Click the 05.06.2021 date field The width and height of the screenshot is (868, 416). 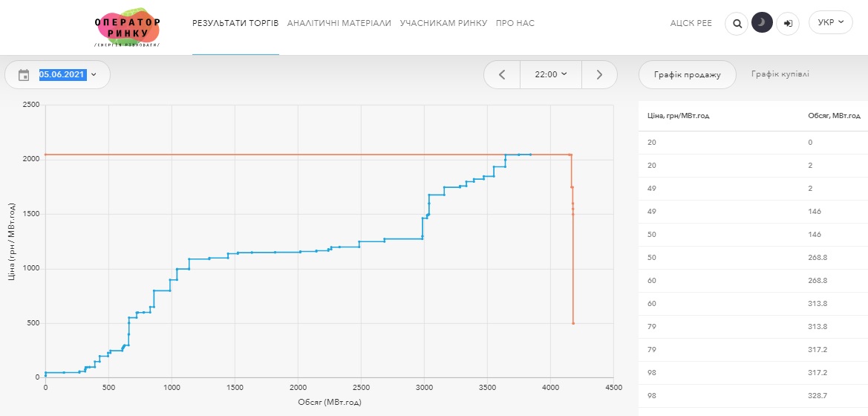(x=63, y=75)
